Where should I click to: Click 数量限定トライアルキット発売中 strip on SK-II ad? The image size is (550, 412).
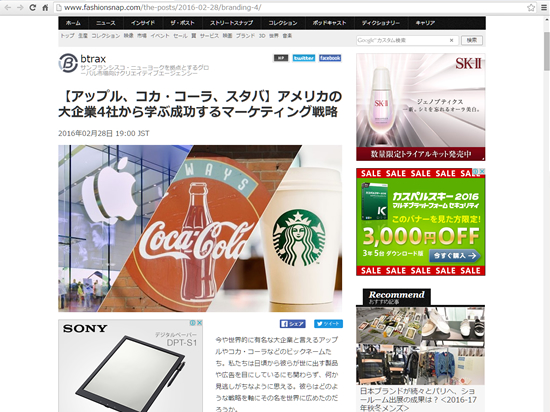[x=421, y=154]
